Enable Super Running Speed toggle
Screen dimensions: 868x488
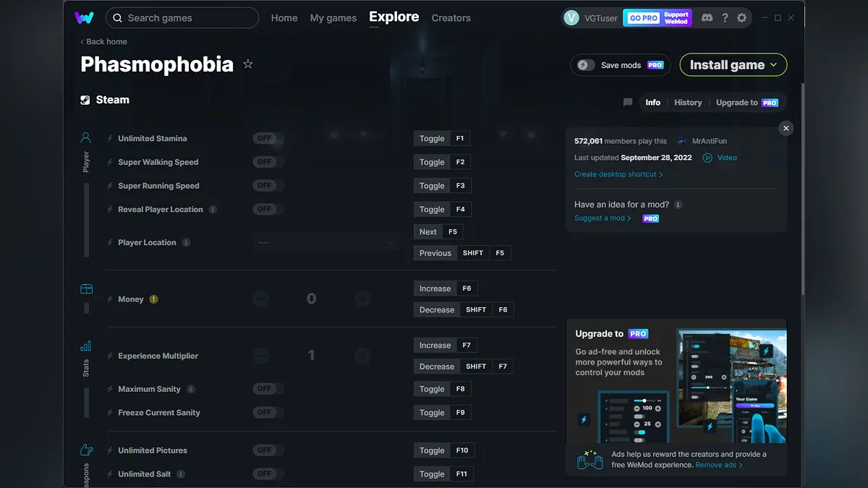268,186
